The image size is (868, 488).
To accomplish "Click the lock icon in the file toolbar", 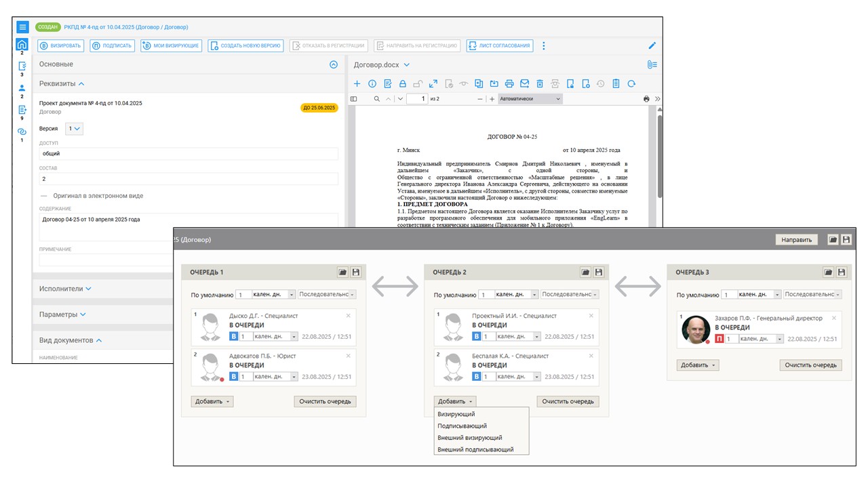I will [x=403, y=84].
